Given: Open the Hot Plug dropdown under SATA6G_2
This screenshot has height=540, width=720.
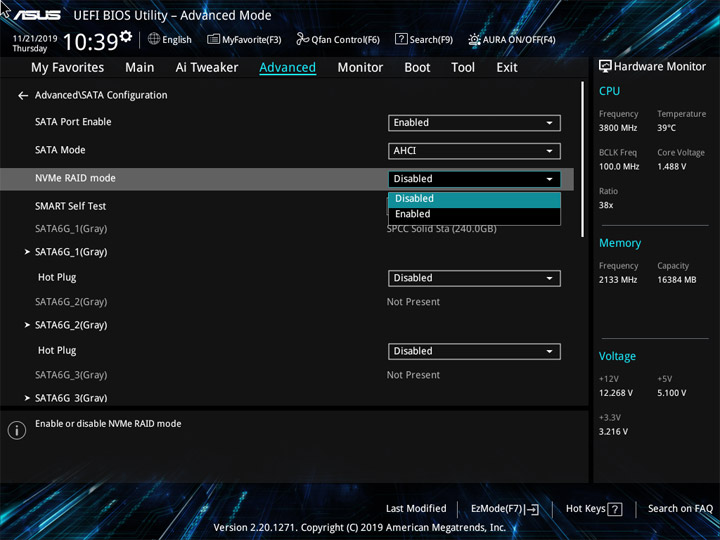Looking at the screenshot, I should pos(474,351).
